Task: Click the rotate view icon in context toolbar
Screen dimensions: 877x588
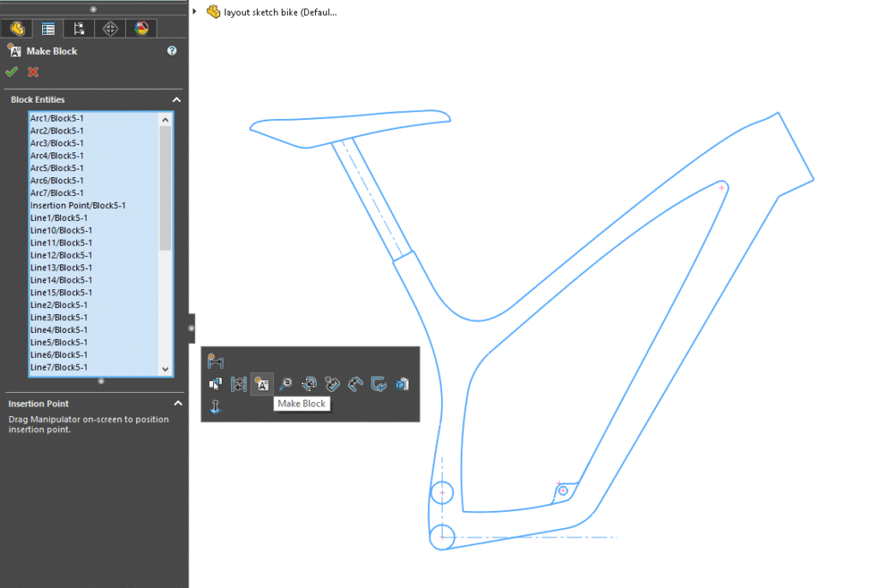Action: 310,384
